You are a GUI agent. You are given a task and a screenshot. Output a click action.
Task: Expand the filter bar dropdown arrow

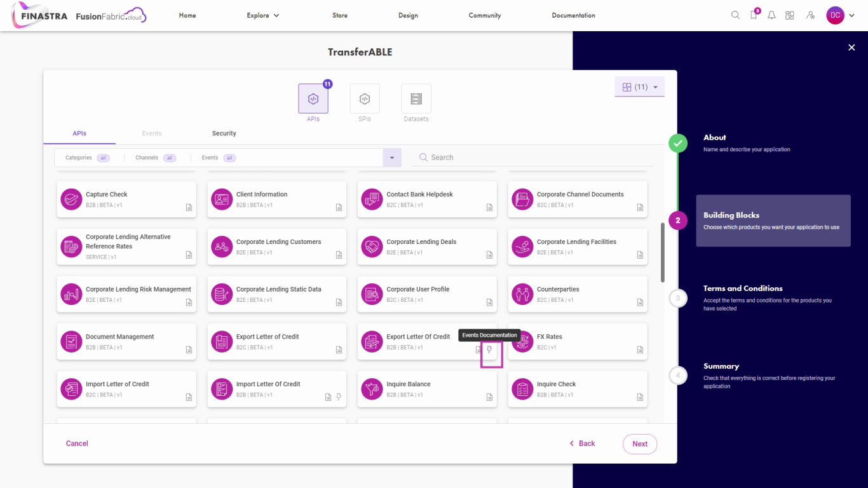pos(392,158)
